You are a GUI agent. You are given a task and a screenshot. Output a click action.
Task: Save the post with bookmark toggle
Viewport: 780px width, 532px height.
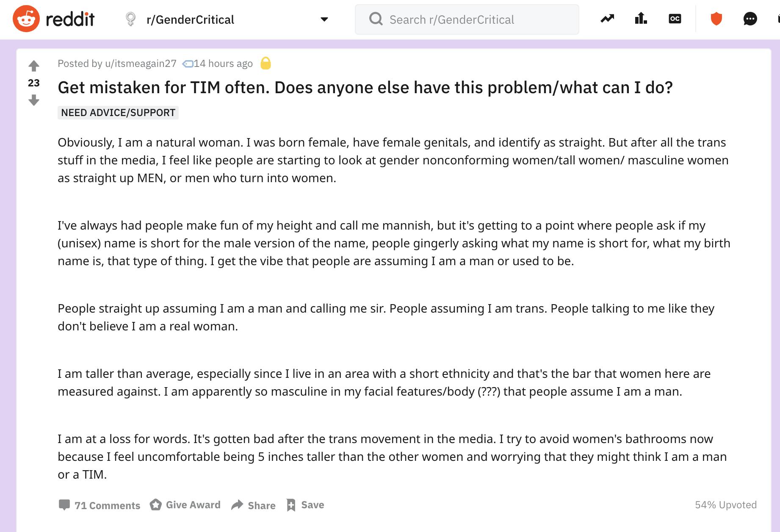pyautogui.click(x=305, y=505)
